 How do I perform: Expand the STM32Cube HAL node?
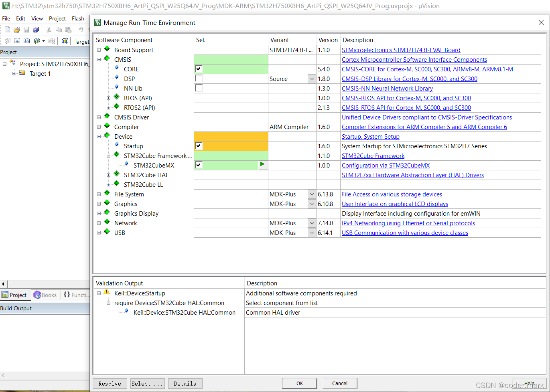[x=108, y=175]
